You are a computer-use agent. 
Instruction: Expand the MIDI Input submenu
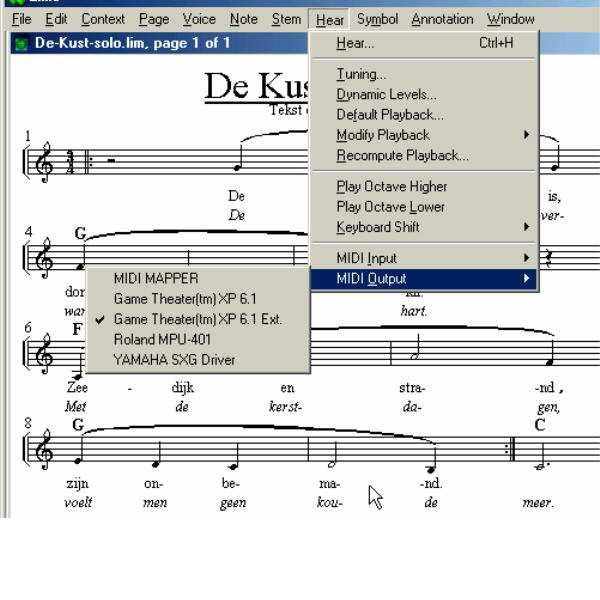(x=424, y=258)
